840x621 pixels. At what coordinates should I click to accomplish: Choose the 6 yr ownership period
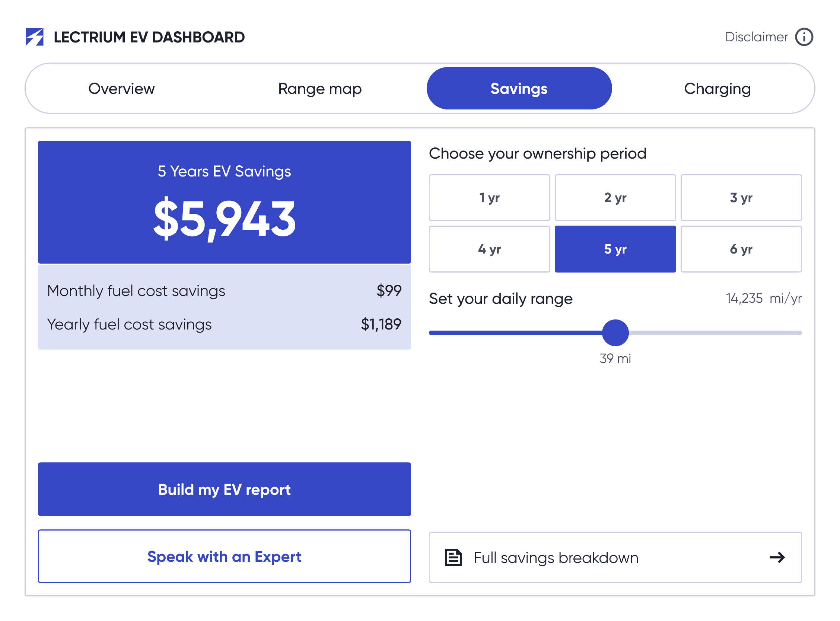tap(741, 249)
